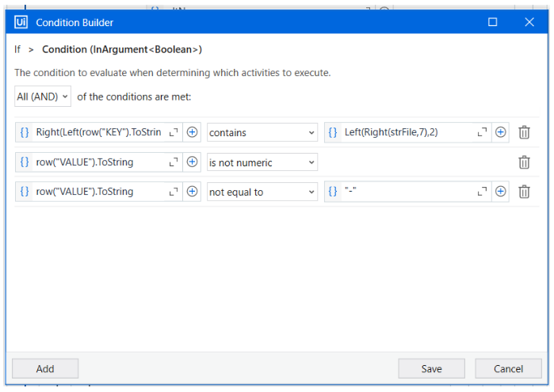The image size is (554, 392).
Task: Save the condition
Action: pos(431,369)
